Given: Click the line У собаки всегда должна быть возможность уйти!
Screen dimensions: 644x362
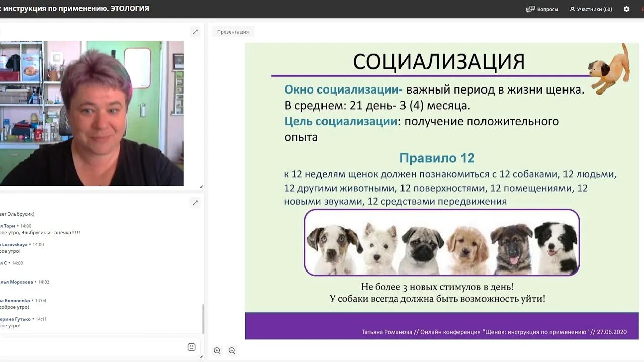Looking at the screenshot, I should tap(437, 299).
